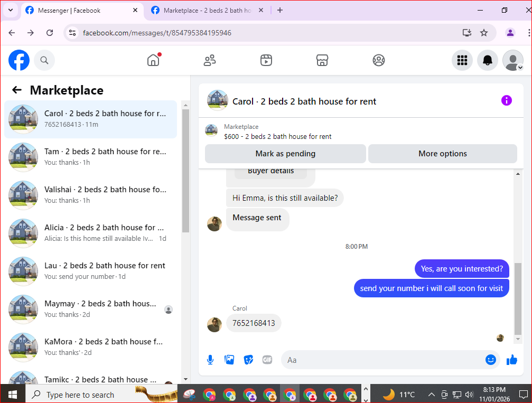Image resolution: width=532 pixels, height=403 pixels.
Task: Open Chrome profile icon
Action: (x=510, y=33)
